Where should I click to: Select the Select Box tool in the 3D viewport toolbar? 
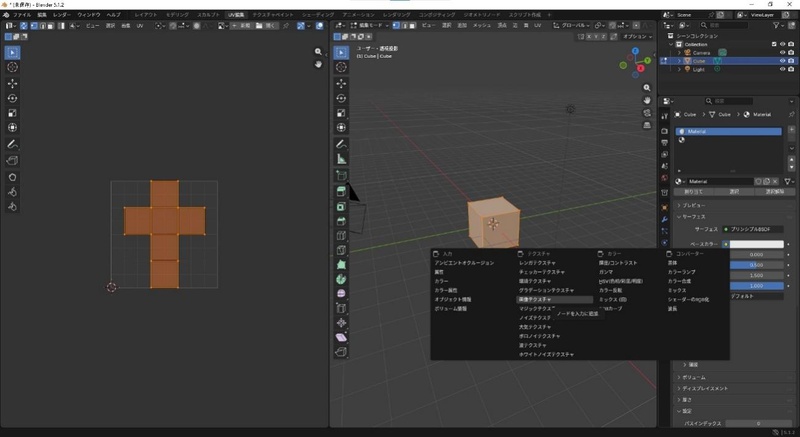[x=341, y=52]
